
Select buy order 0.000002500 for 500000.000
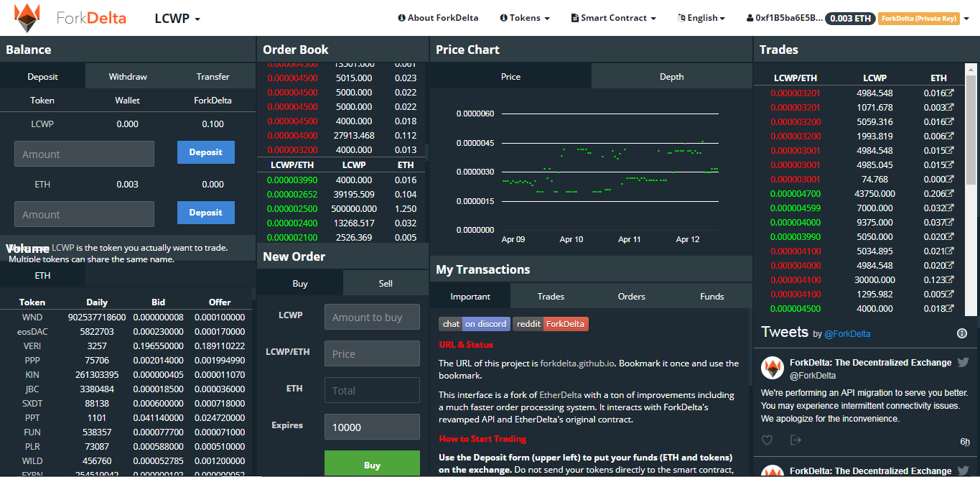pyautogui.click(x=341, y=208)
